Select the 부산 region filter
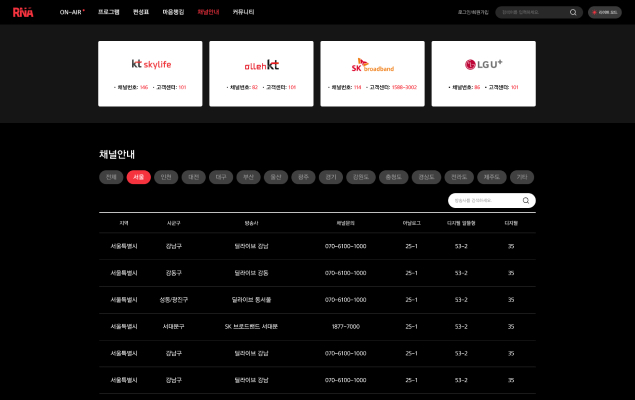Image resolution: width=635 pixels, height=400 pixels. point(248,177)
